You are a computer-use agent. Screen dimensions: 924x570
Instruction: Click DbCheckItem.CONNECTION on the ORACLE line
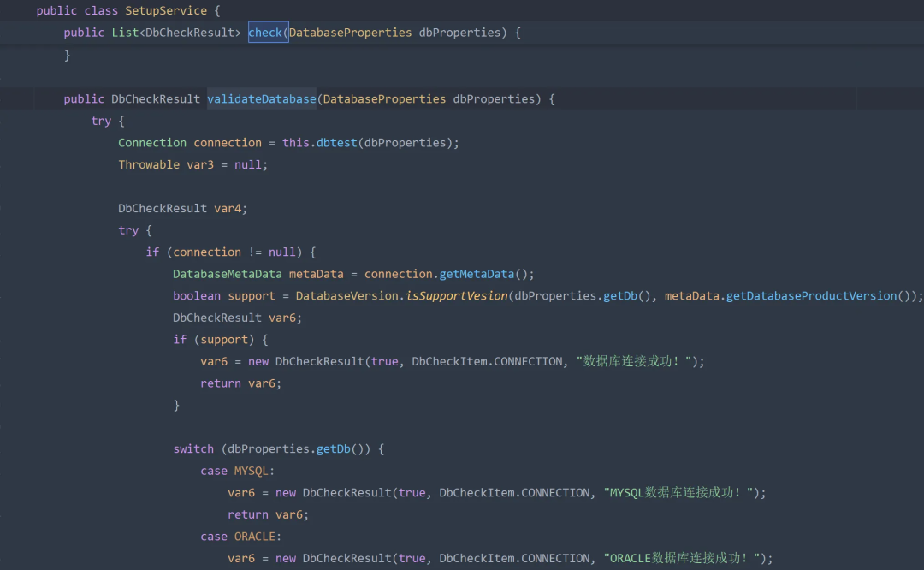(x=514, y=558)
